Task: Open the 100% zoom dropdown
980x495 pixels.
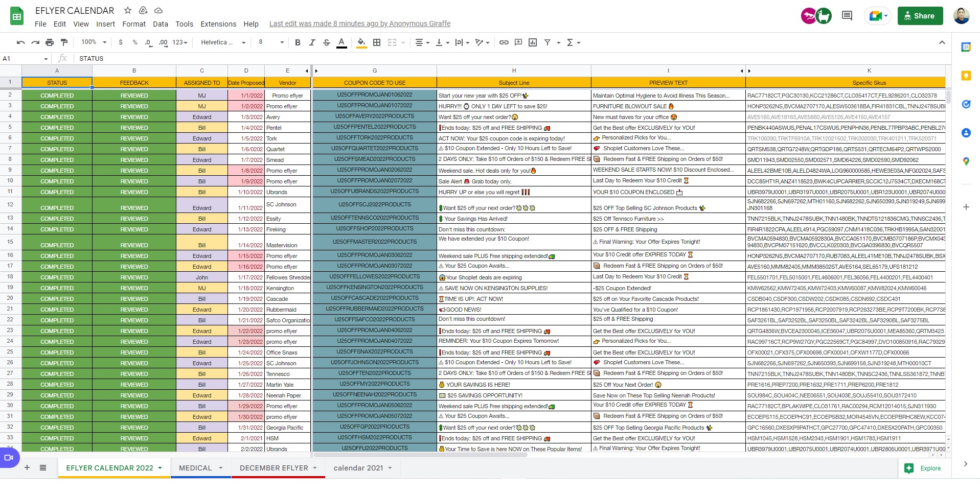Action: click(x=94, y=42)
